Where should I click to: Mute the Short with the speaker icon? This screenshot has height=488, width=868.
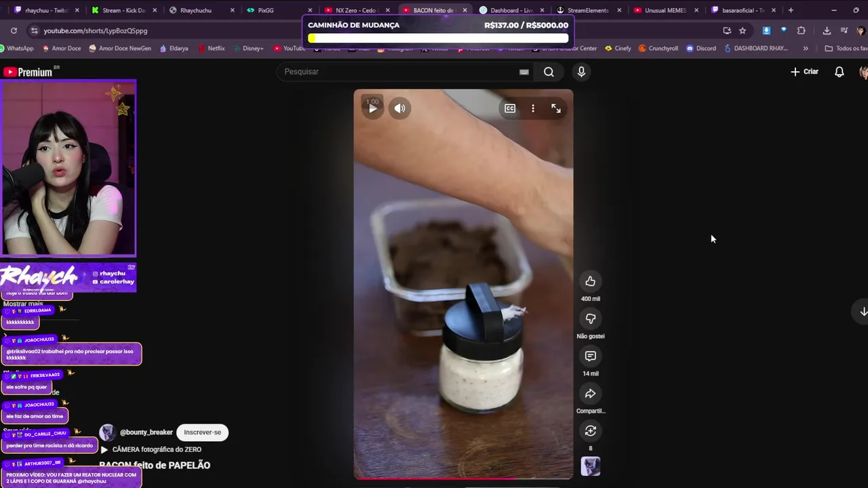(x=400, y=108)
